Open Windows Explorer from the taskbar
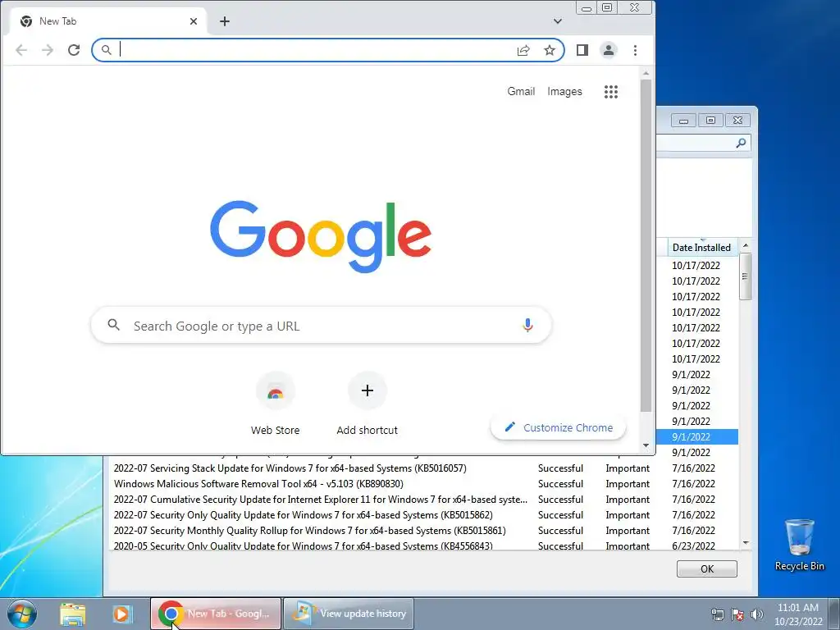Image resolution: width=840 pixels, height=630 pixels. pos(73,614)
